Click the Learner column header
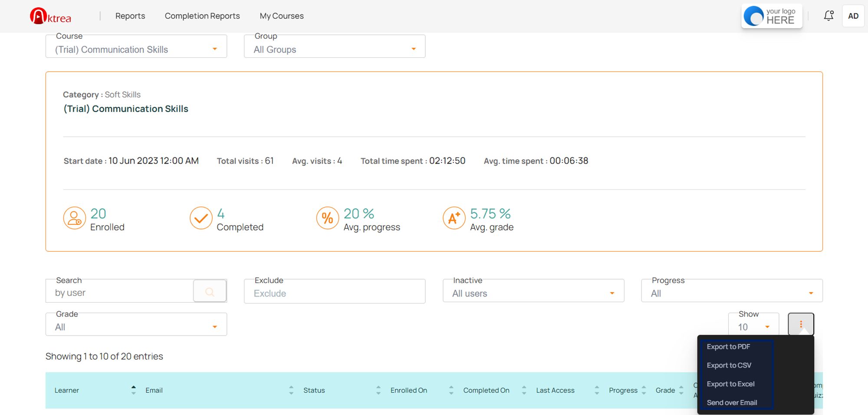Screen dimensions: 868x415 coord(67,390)
